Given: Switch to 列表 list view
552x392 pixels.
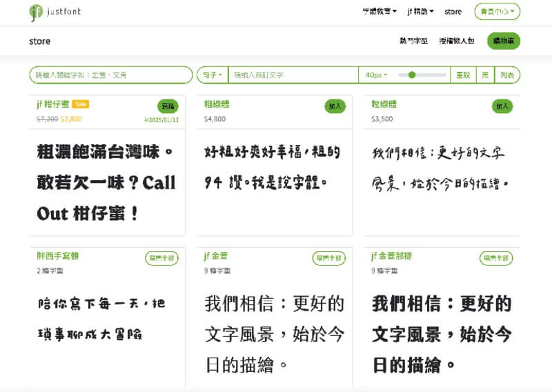Looking at the screenshot, I should pyautogui.click(x=507, y=75).
